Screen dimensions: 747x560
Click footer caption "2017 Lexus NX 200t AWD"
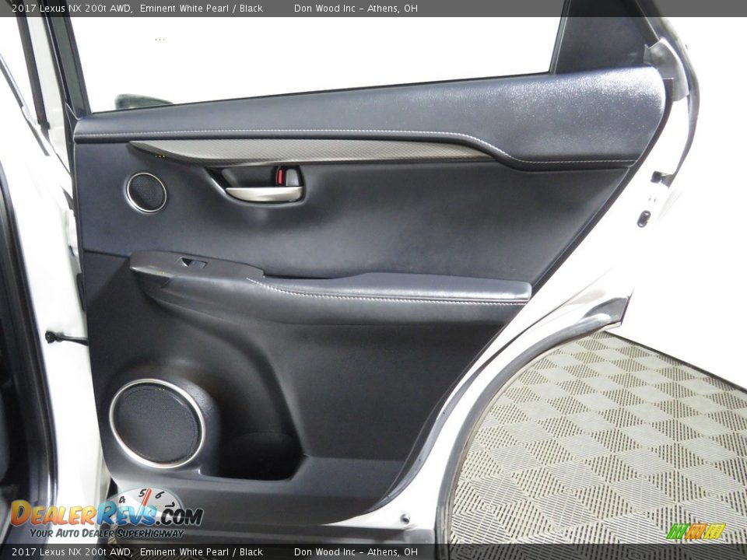click(66, 552)
